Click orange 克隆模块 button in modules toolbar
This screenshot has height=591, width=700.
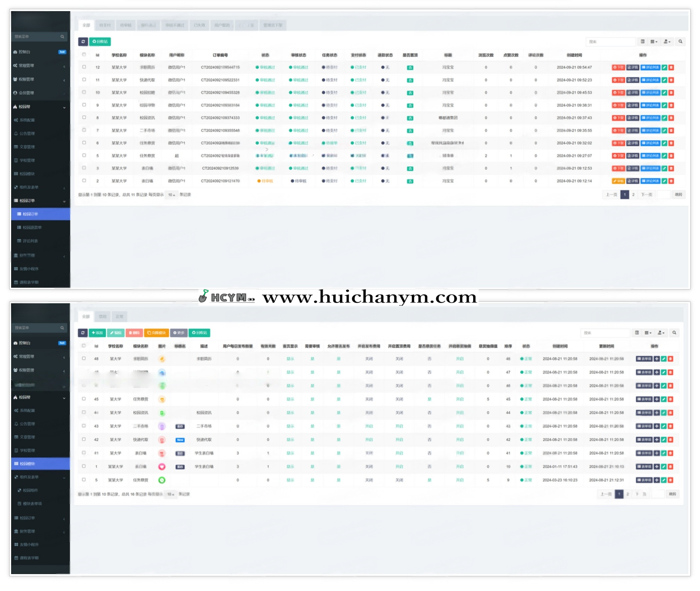coord(156,333)
